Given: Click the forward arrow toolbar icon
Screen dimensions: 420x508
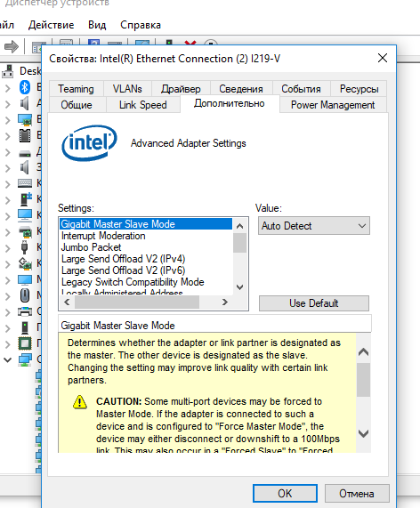Looking at the screenshot, I should click(12, 46).
